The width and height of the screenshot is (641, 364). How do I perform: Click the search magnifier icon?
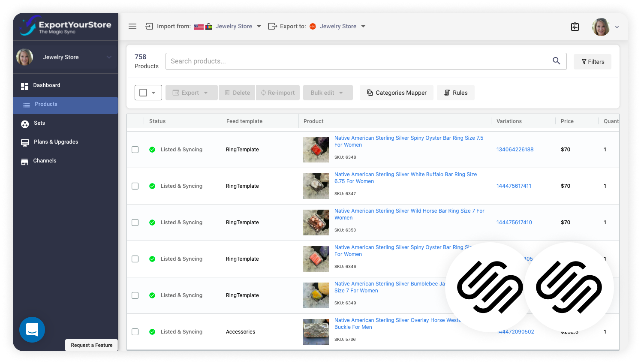coord(556,61)
